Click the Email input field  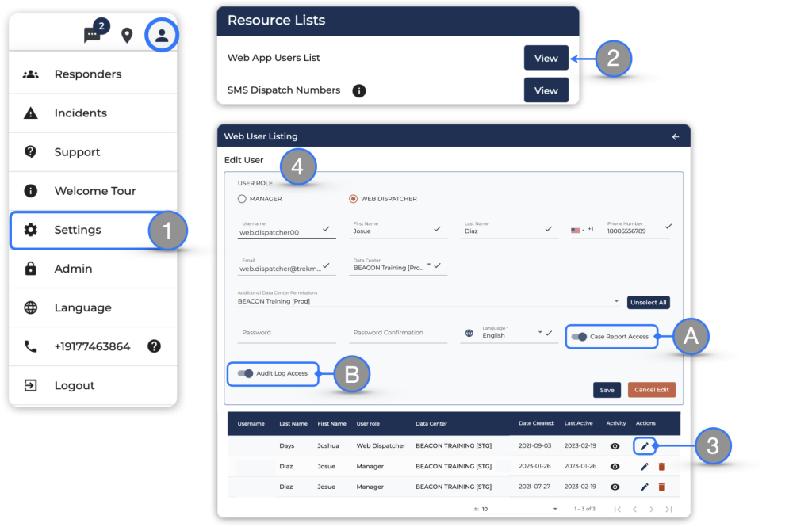286,265
